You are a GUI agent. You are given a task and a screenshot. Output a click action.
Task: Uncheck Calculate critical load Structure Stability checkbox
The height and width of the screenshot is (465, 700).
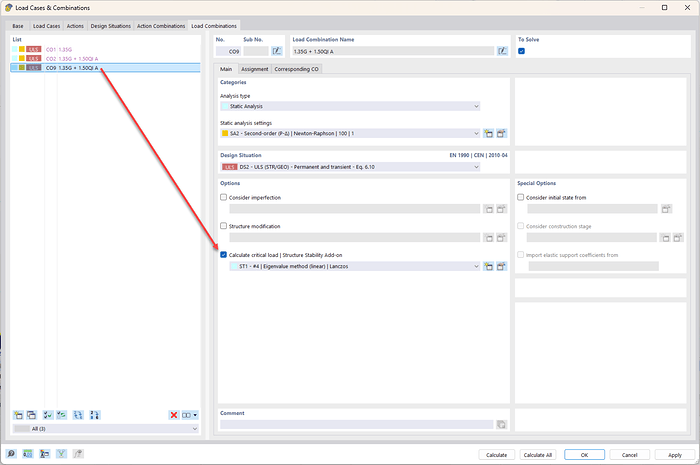point(224,255)
